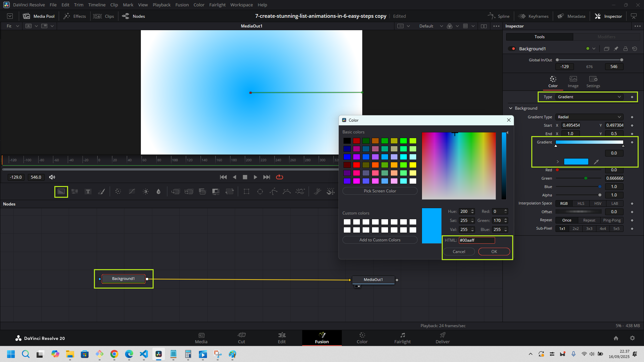The width and height of the screenshot is (644, 362).
Task: Click the HTML color code field
Action: 476,240
